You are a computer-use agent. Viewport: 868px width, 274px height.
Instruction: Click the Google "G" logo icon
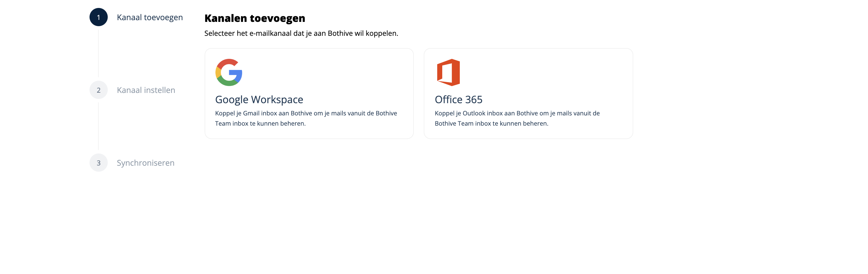coord(229,72)
